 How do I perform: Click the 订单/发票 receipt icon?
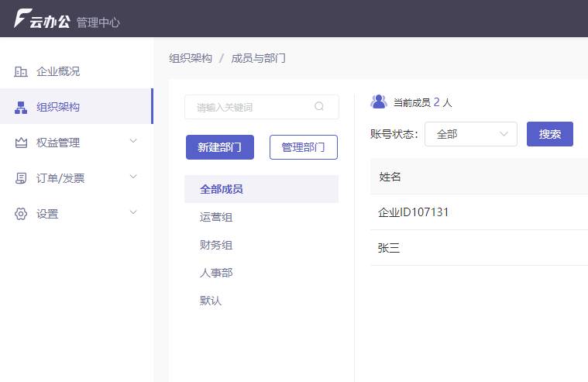point(21,178)
